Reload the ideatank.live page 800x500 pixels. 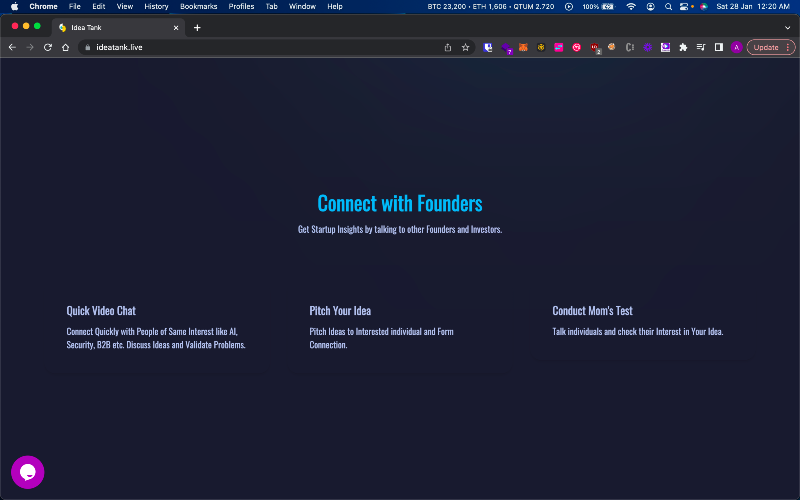tap(48, 47)
